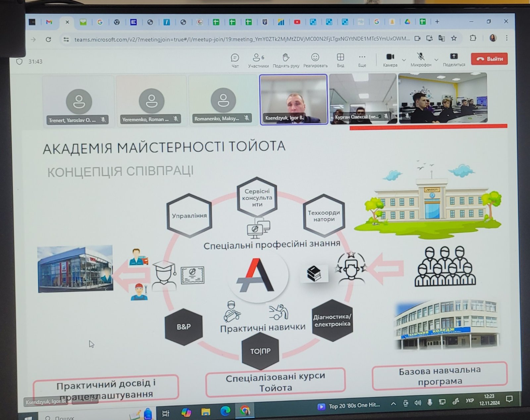530x420 pixels.
Task: Click the Техкоординатори hexagon
Action: 324,216
